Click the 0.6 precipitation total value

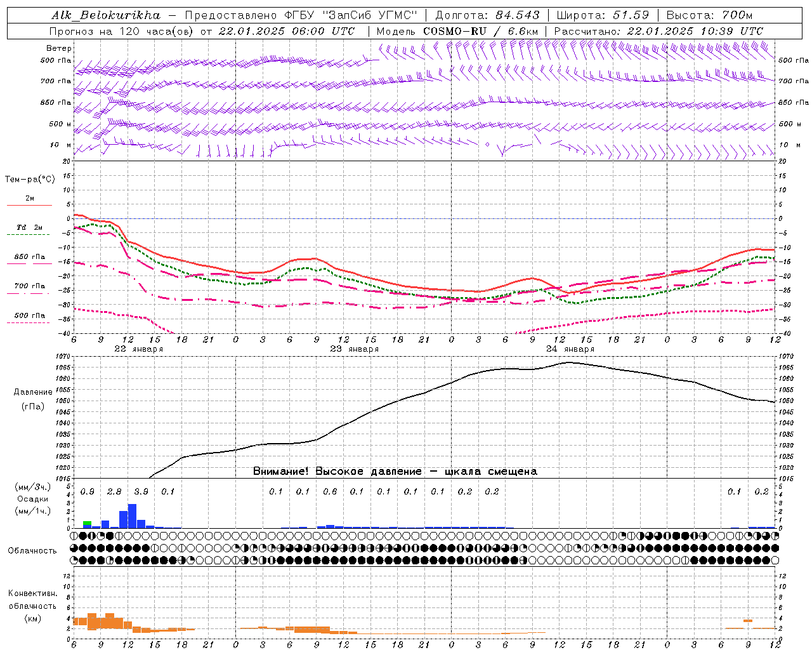pyautogui.click(x=330, y=491)
